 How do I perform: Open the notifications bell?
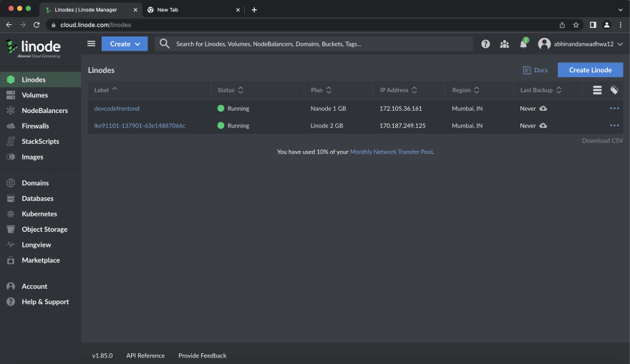point(523,44)
